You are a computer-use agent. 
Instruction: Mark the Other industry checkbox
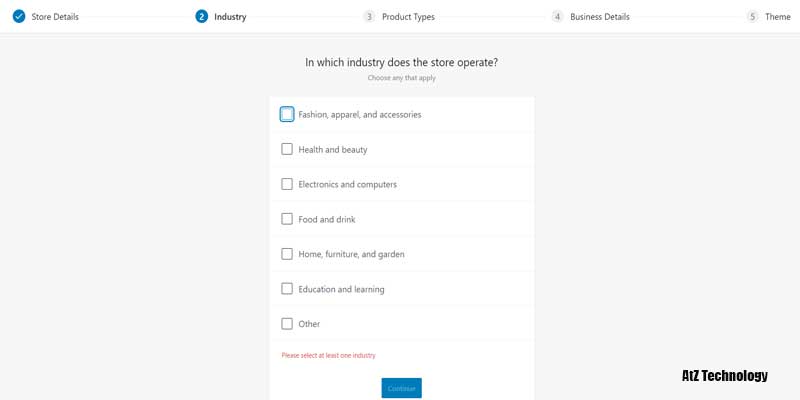287,324
